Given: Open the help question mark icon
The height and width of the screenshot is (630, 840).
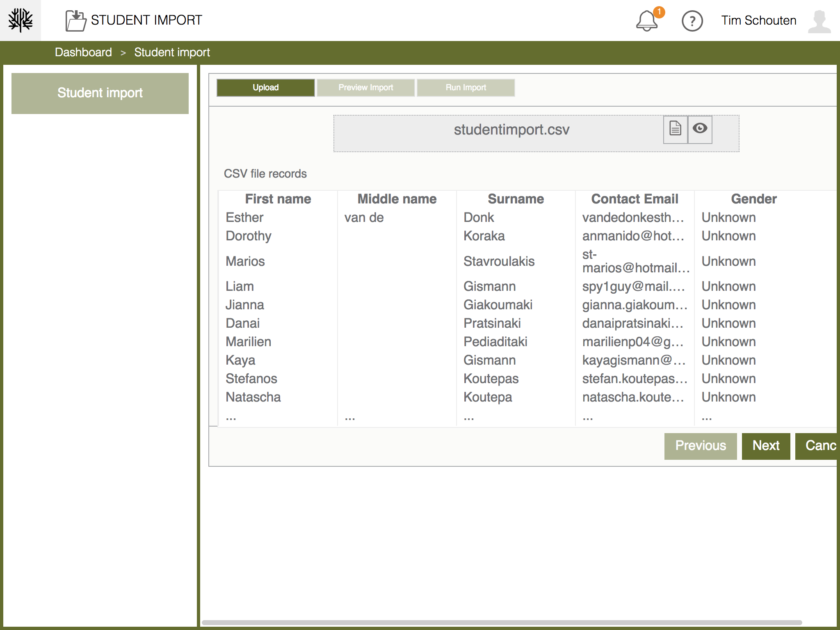Looking at the screenshot, I should pos(692,21).
